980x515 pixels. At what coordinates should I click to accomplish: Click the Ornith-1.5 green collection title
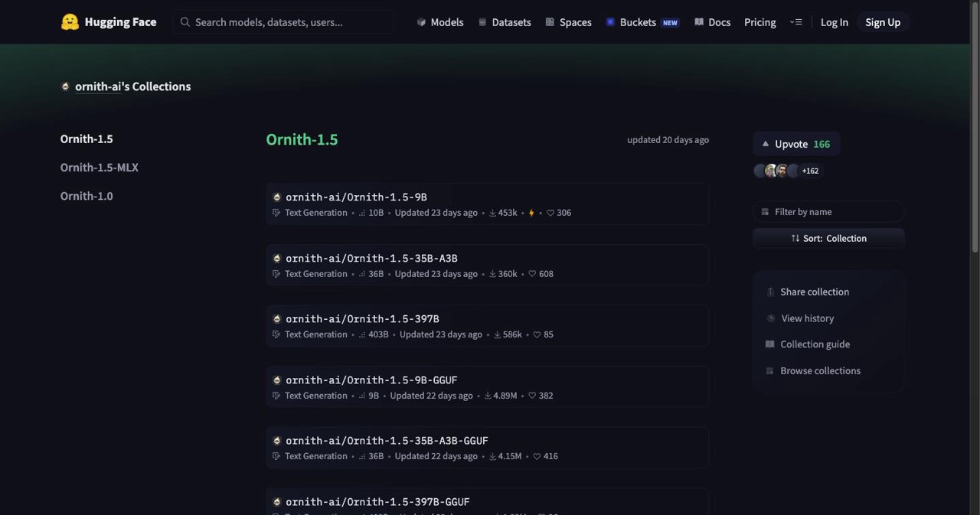pyautogui.click(x=302, y=139)
